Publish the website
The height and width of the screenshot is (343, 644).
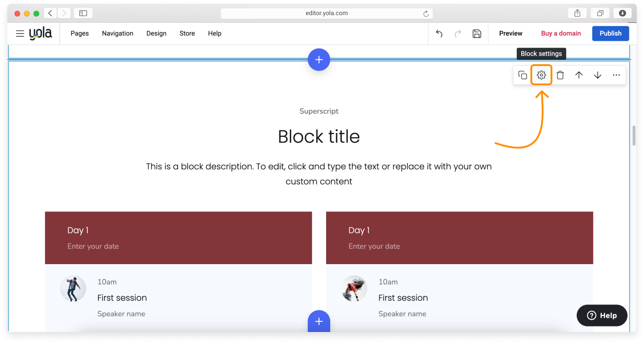(610, 33)
